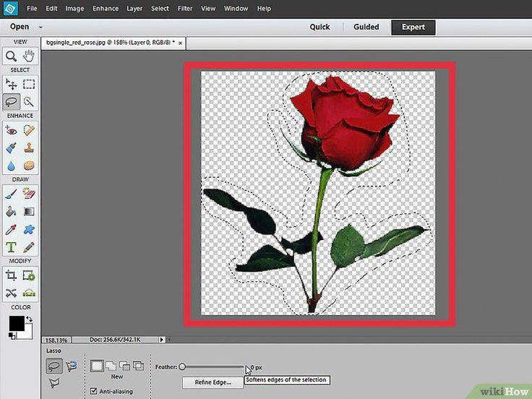Select the Horizontal Type tool
The image size is (532, 399).
click(x=12, y=247)
